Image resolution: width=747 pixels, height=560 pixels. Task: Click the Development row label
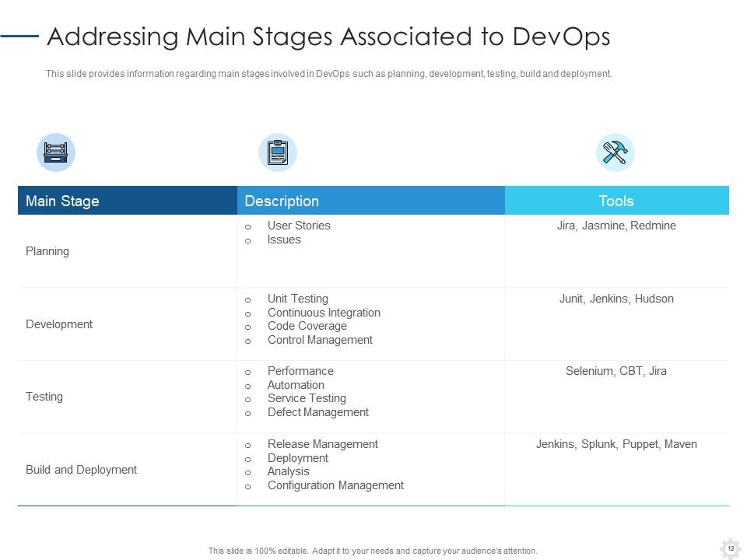59,324
